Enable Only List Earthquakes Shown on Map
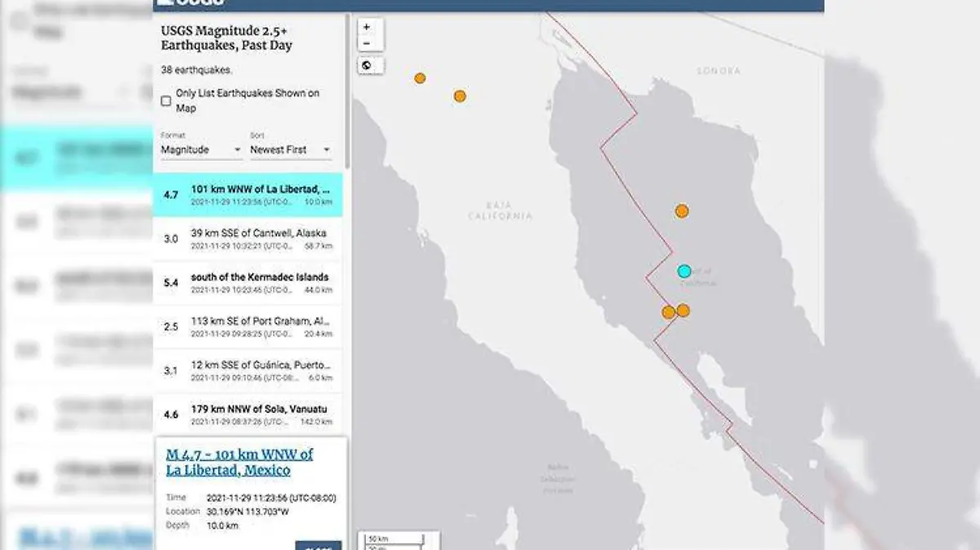The width and height of the screenshot is (980, 550). point(166,101)
